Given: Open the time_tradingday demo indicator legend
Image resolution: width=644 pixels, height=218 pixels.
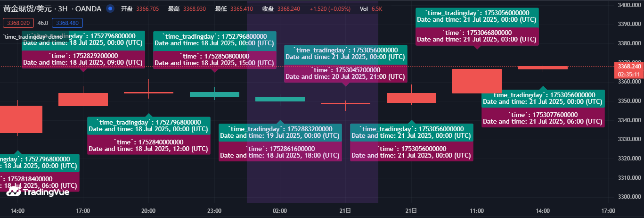Looking at the screenshot, I should (x=33, y=36).
